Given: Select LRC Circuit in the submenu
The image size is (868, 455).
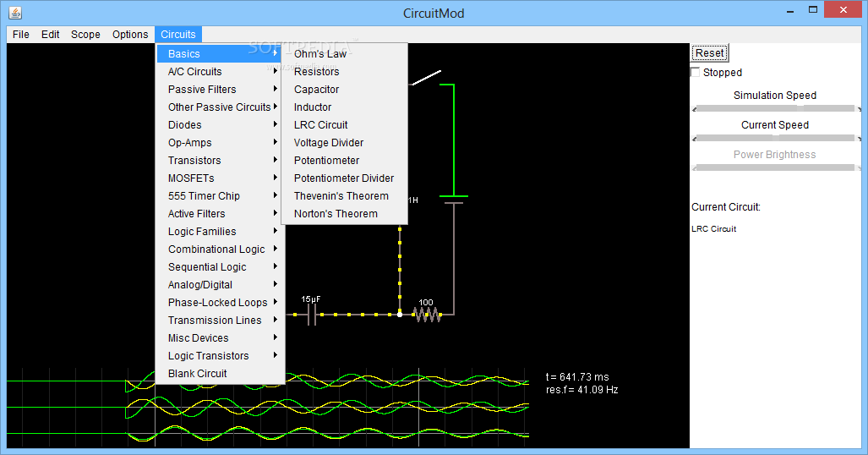Looking at the screenshot, I should click(x=344, y=124).
